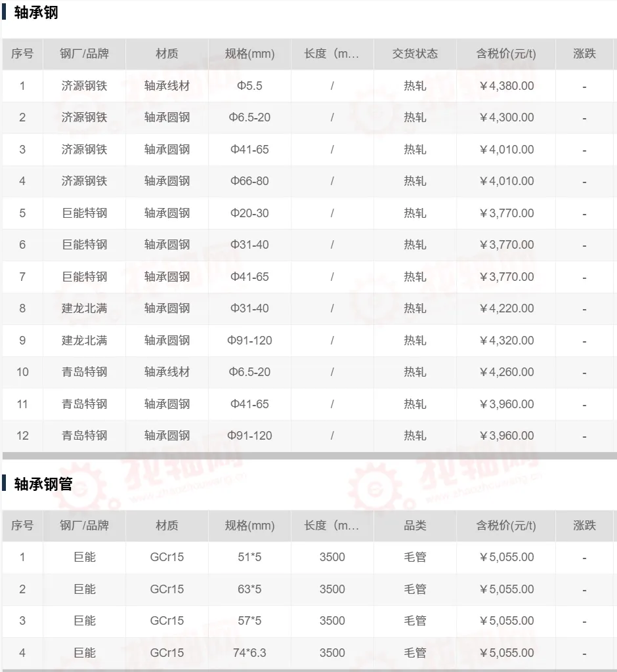
Task: Click 品类 column header in 轴承钢管 table
Action: coord(415,526)
